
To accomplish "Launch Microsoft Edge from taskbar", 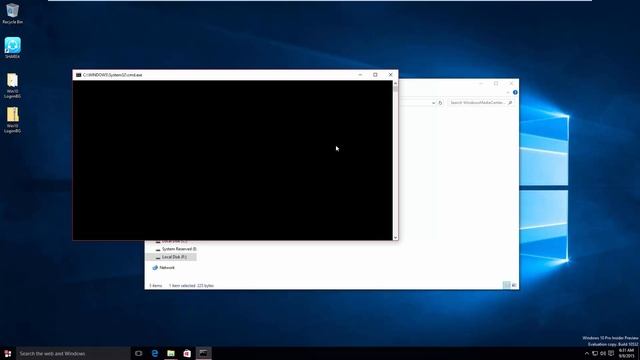I will 155,353.
